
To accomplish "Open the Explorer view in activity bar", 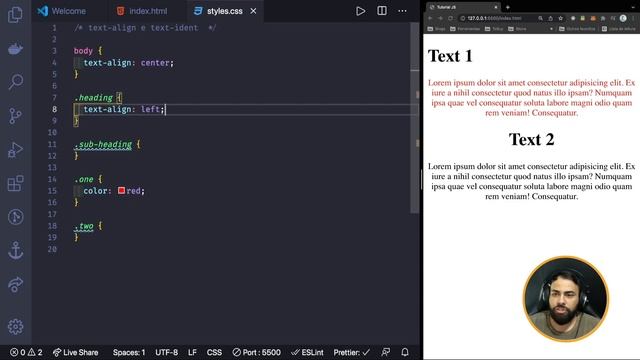I will pos(15,15).
